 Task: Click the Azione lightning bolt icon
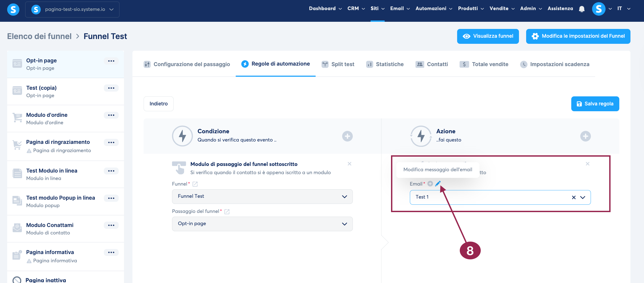point(421,136)
